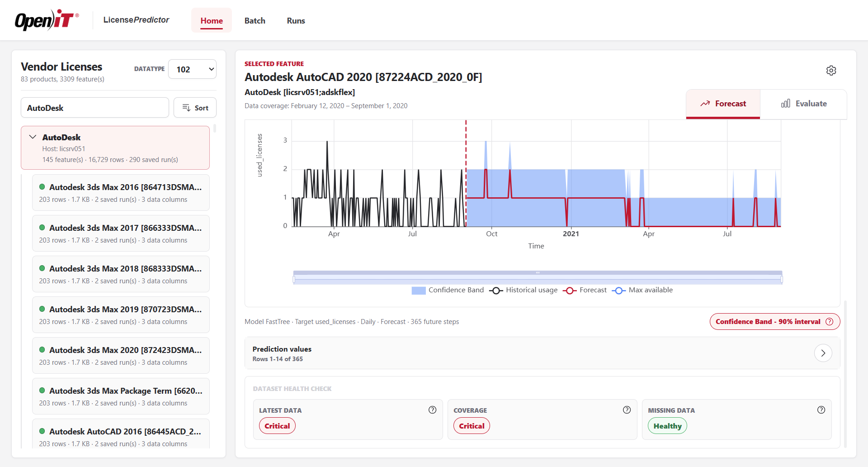The width and height of the screenshot is (868, 467).
Task: Open the Datatype 102 dropdown
Action: (193, 69)
